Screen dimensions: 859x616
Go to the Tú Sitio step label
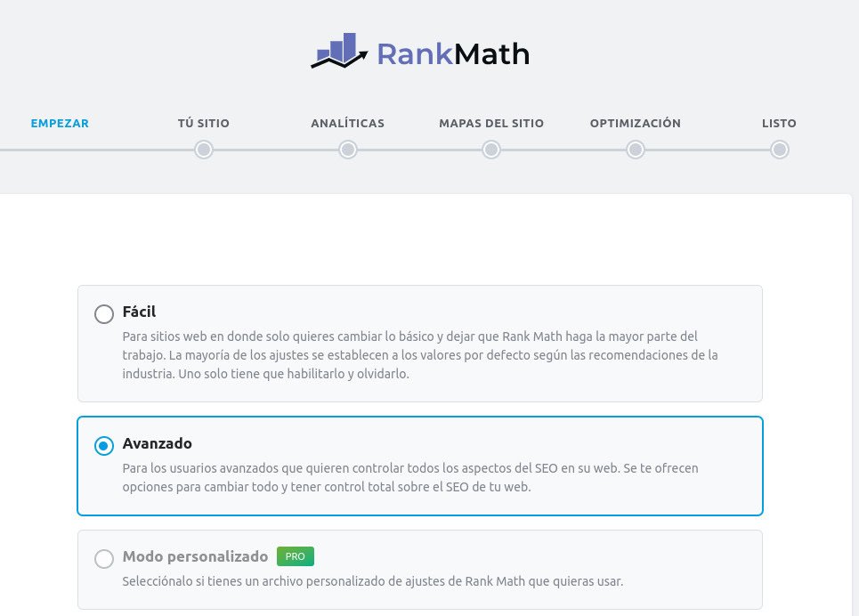[204, 124]
